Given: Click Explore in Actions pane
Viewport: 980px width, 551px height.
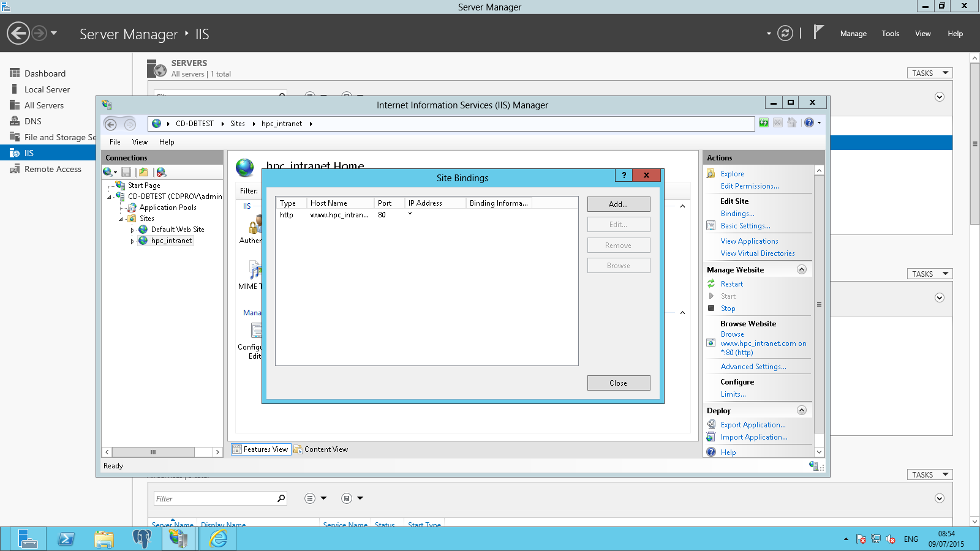Looking at the screenshot, I should coord(732,174).
